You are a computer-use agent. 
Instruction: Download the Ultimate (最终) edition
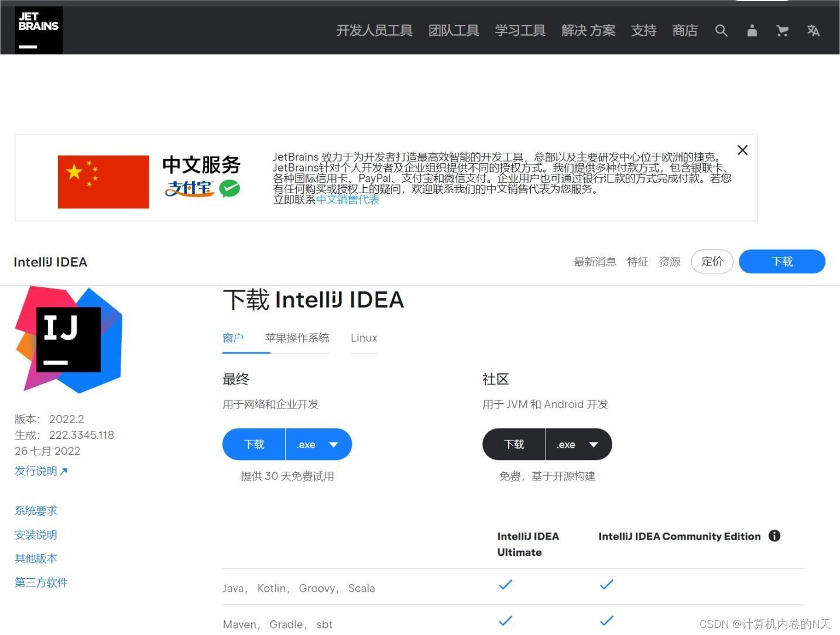pos(254,444)
